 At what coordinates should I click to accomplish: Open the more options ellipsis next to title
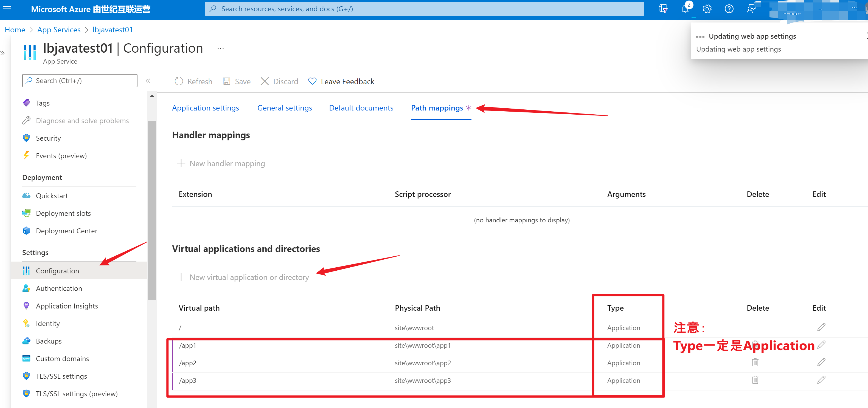[x=220, y=49]
